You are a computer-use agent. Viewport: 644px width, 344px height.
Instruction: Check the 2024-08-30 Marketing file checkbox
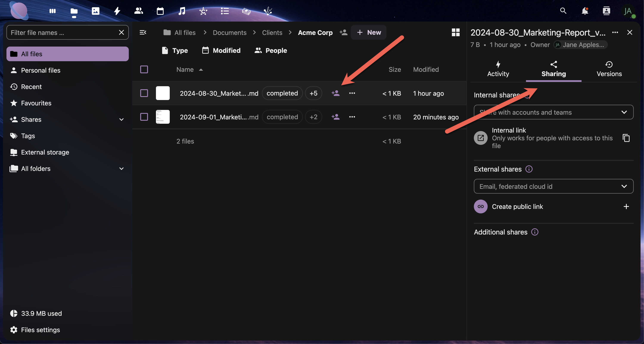tap(144, 93)
